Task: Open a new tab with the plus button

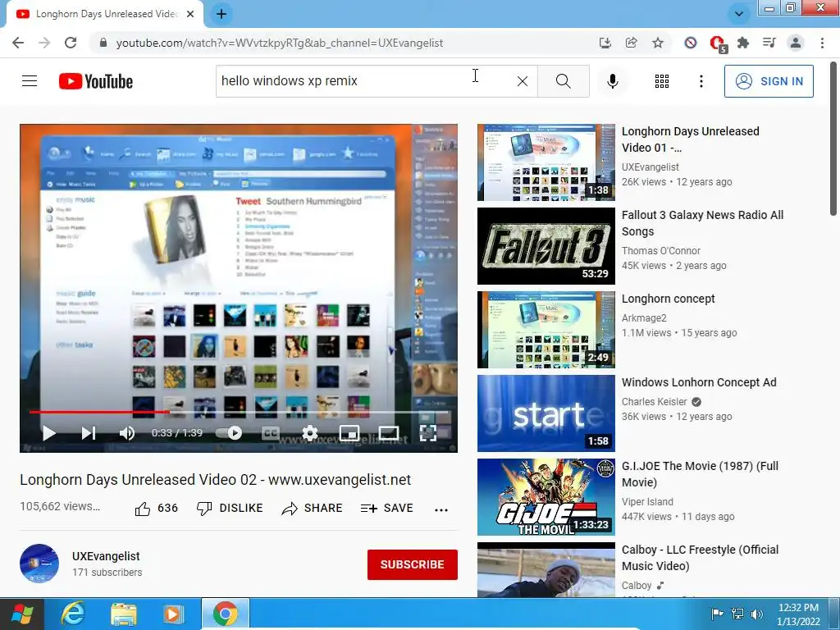Action: 221,14
